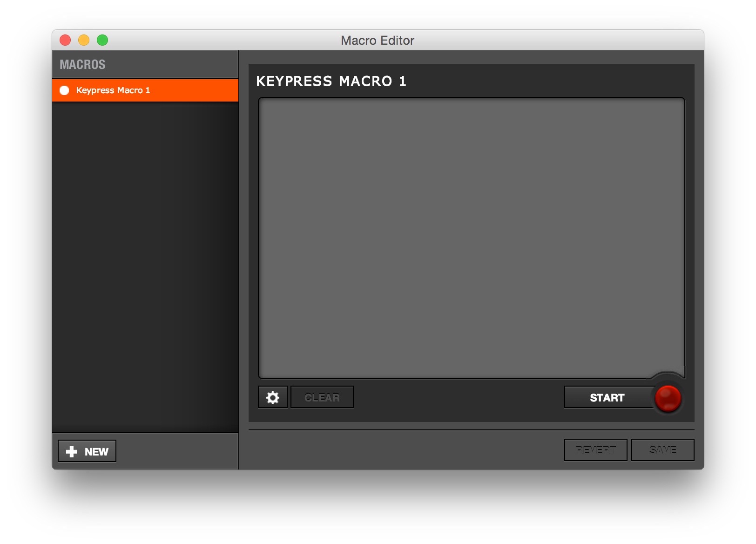Clear the recorded macro keys
The image size is (756, 544).
[322, 397]
